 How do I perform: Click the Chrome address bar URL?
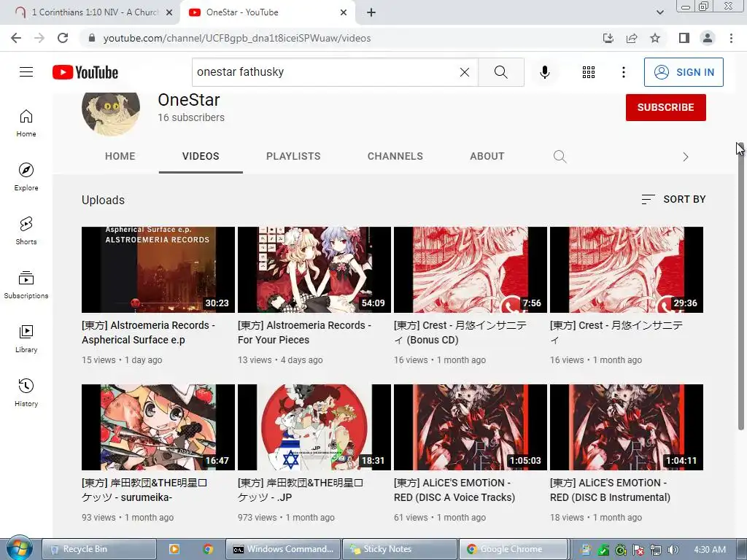pos(237,38)
